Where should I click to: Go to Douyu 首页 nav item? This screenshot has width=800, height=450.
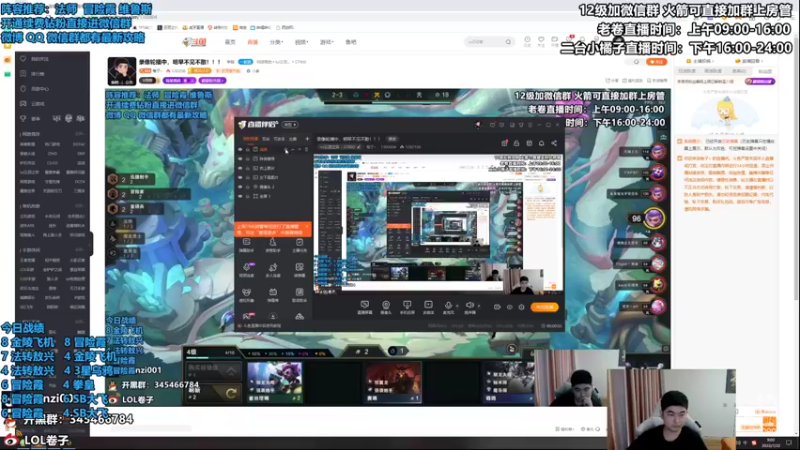(231, 42)
